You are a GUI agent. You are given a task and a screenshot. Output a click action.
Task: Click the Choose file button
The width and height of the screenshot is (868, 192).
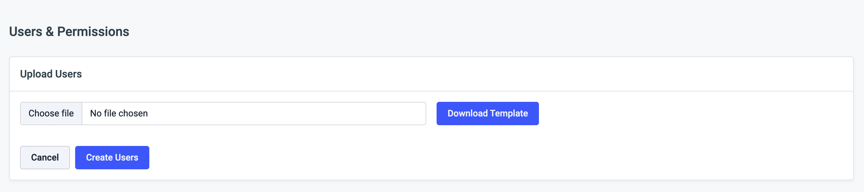[51, 114]
